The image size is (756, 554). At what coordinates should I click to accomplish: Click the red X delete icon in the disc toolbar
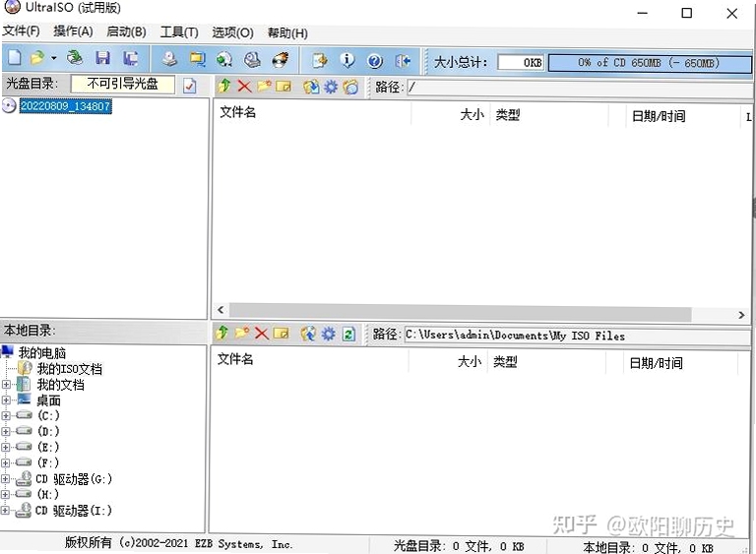[244, 87]
